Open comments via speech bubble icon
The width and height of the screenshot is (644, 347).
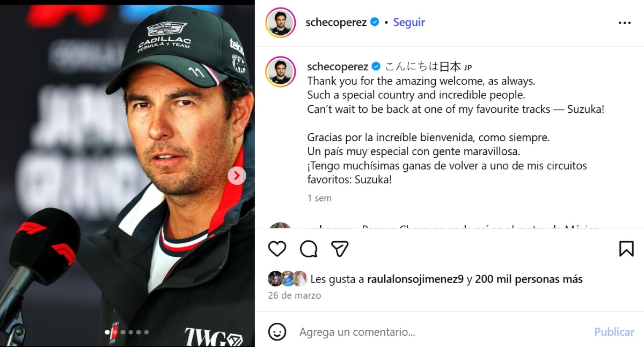(309, 249)
